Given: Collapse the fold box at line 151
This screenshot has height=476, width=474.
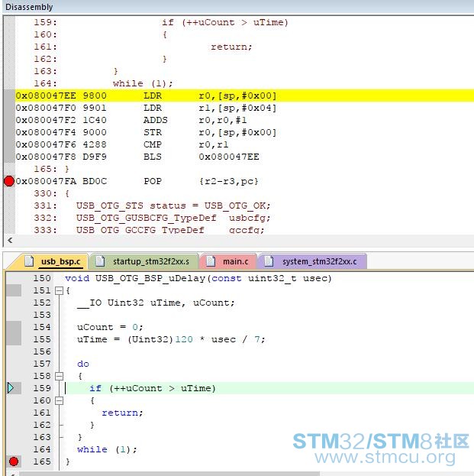Looking at the screenshot, I should (x=59, y=291).
